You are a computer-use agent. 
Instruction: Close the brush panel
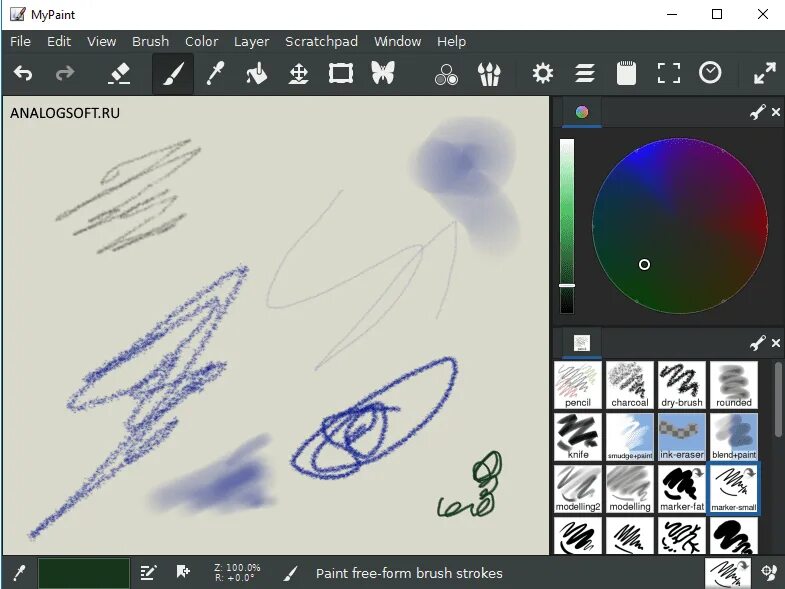point(775,344)
